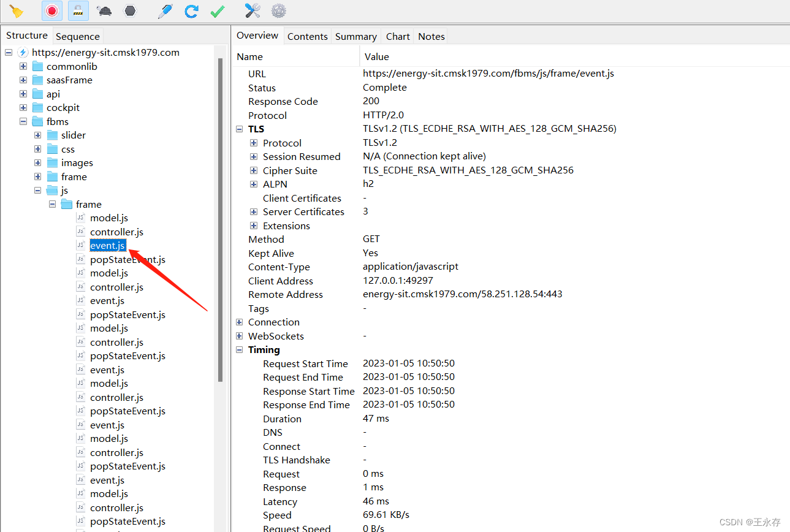Open the tools wrench icon
The height and width of the screenshot is (532, 790).
coord(252,10)
